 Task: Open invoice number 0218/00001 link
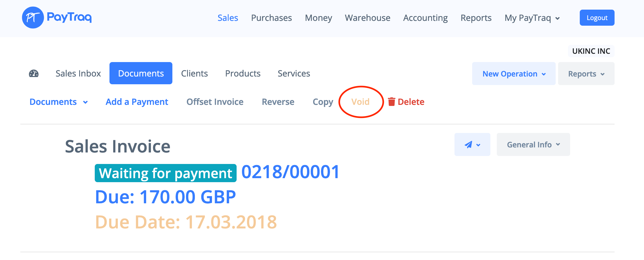coord(290,172)
